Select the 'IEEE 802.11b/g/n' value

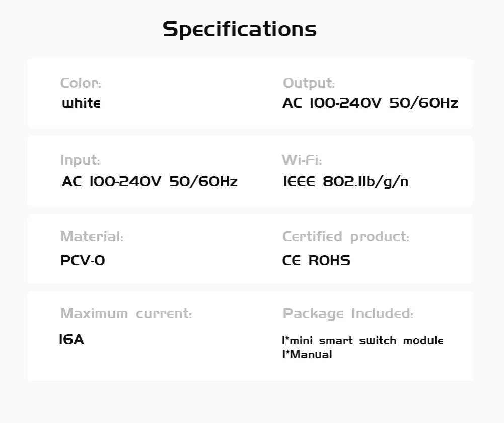[x=345, y=181]
